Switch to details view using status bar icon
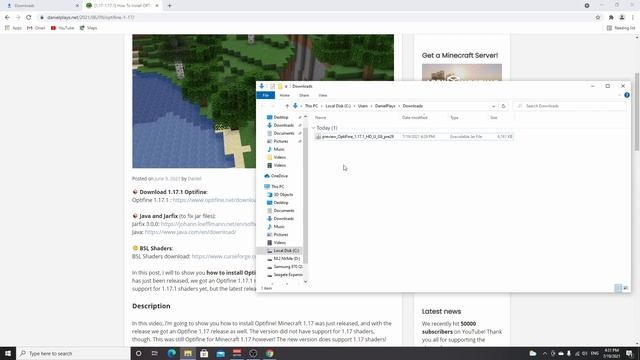The image size is (640, 360). click(618, 288)
